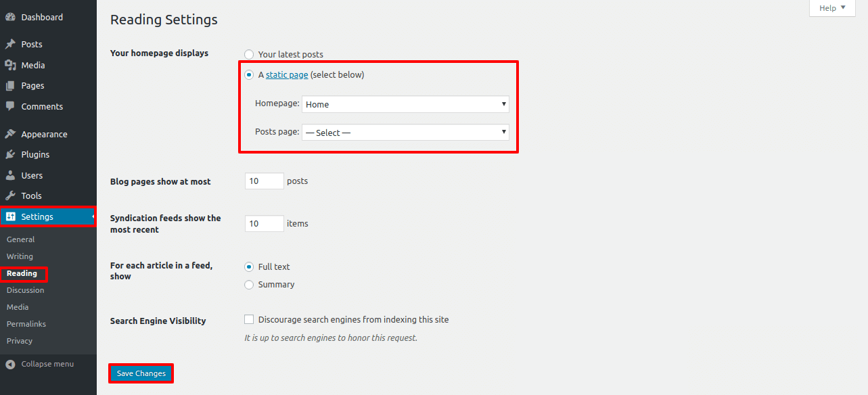The image size is (868, 395).
Task: Open the Discussion settings submenu
Action: pos(25,290)
